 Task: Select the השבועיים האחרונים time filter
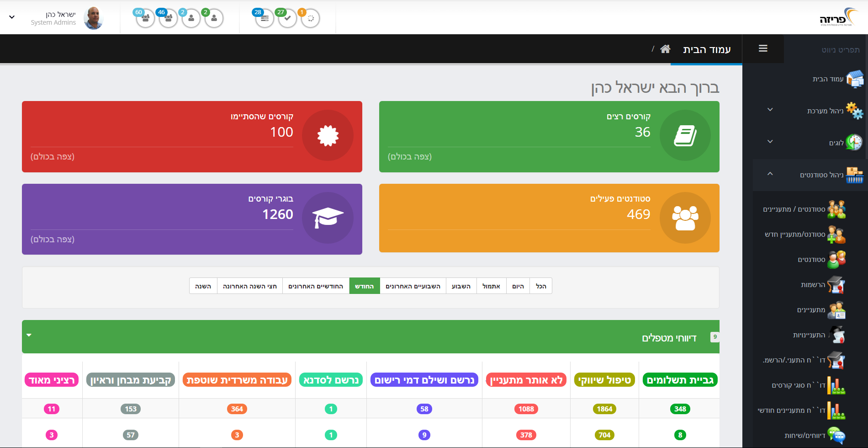413,286
